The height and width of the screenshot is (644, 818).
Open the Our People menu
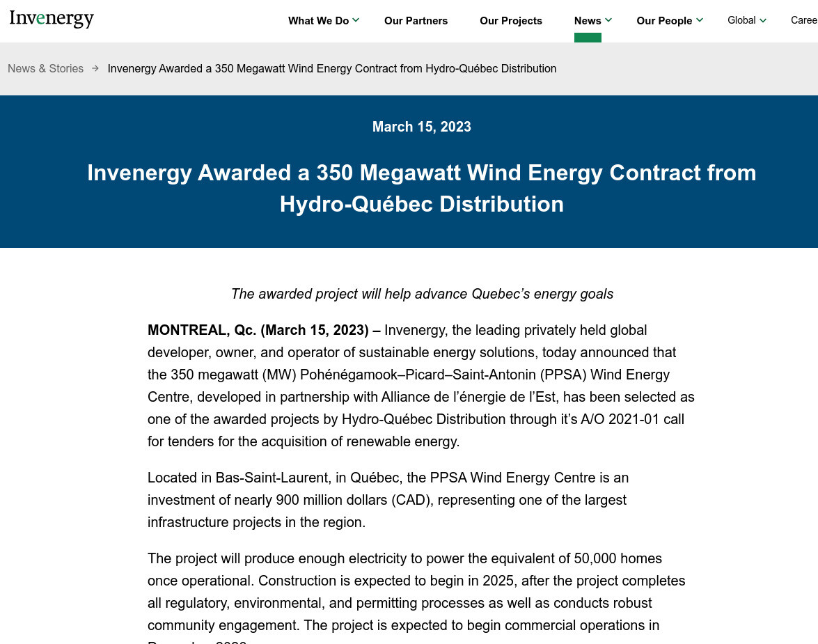tap(664, 21)
